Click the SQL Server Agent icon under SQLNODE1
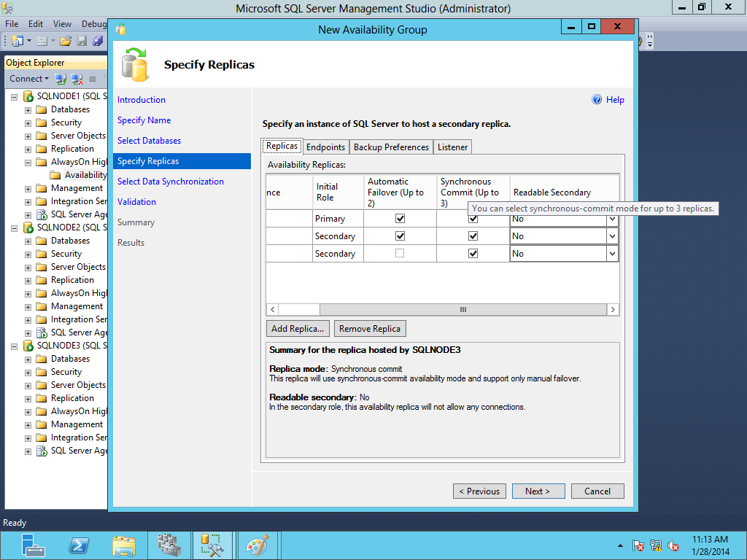The height and width of the screenshot is (560, 747). coord(42,214)
